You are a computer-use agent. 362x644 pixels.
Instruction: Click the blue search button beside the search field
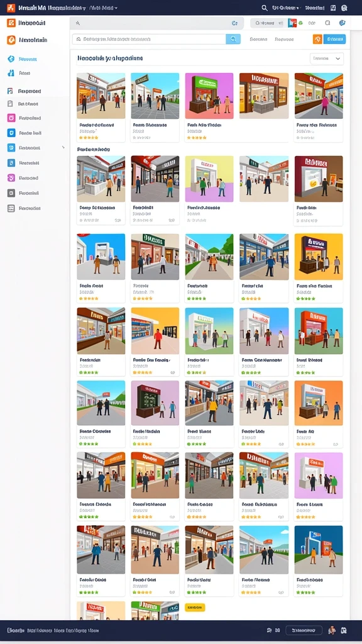[233, 39]
